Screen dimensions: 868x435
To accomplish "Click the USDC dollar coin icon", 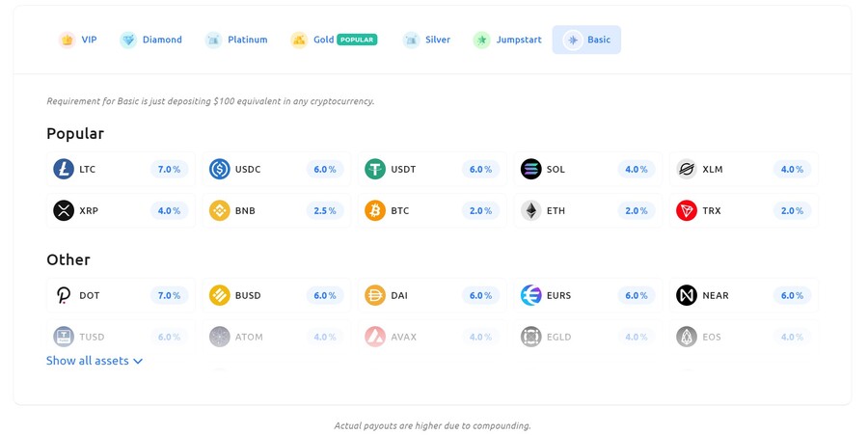I will [220, 170].
